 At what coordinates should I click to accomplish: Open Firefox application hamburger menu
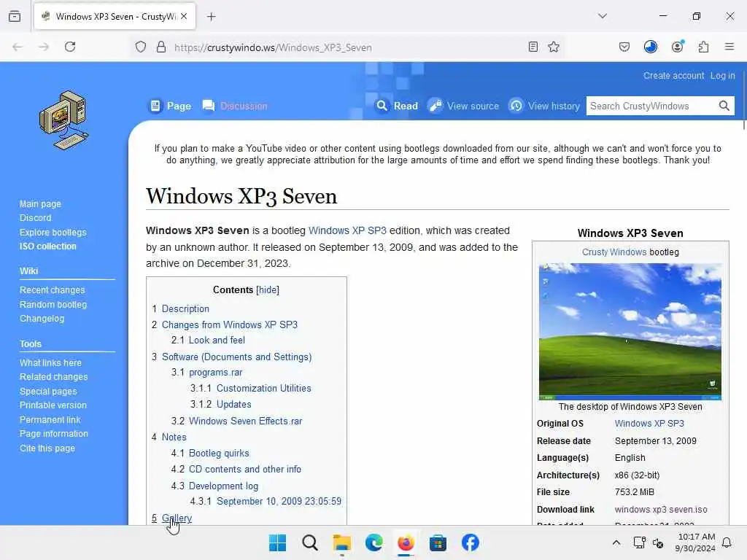click(x=729, y=47)
